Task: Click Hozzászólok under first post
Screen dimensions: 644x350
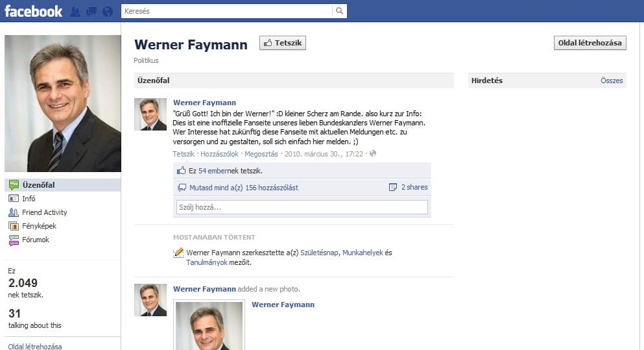Action: tap(219, 154)
